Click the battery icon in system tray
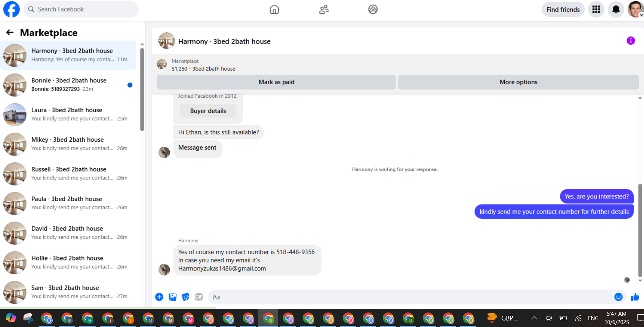This screenshot has width=644, height=327. pyautogui.click(x=563, y=318)
